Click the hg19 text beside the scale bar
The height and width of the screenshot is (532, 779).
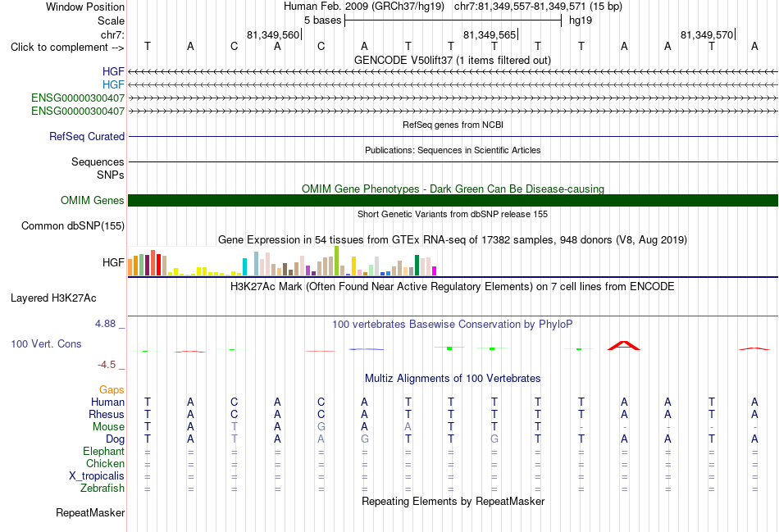point(581,20)
